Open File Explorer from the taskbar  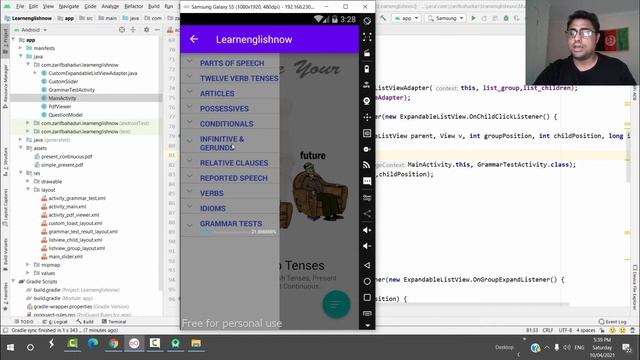[196, 344]
